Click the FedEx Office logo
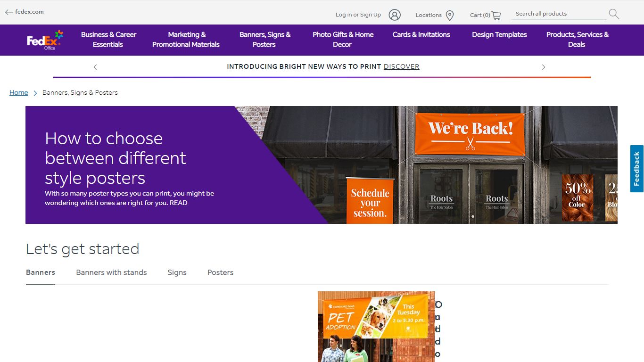Viewport: 644px width, 362px height. (45, 40)
